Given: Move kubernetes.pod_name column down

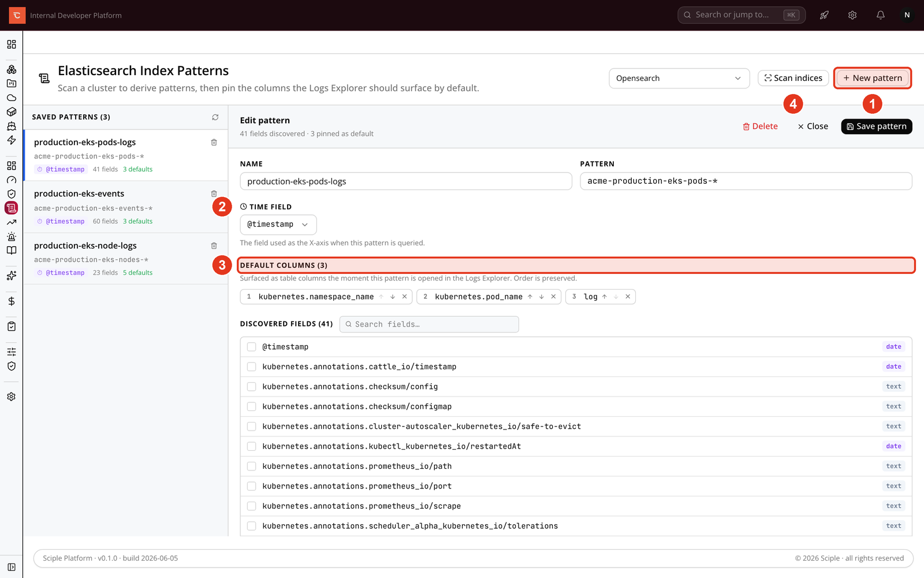Looking at the screenshot, I should [542, 297].
